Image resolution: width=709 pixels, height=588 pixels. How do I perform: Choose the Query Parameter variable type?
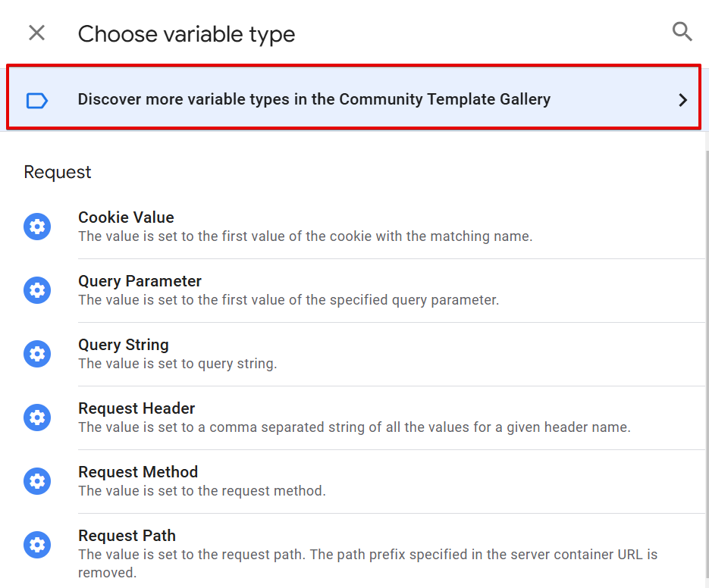click(140, 281)
